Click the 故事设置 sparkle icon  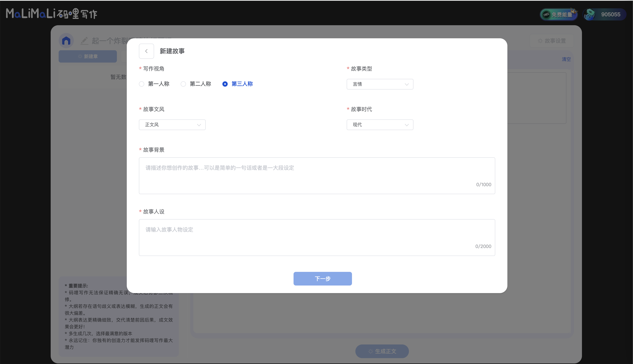(x=540, y=41)
